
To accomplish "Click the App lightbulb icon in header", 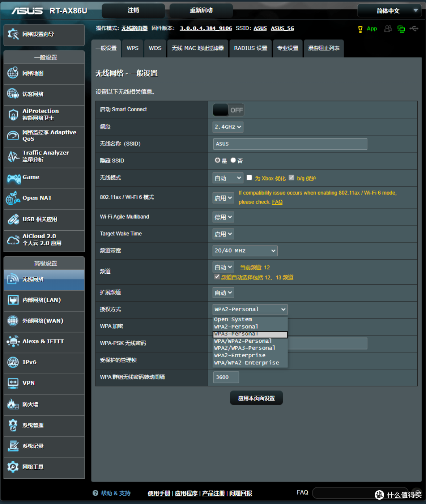I will [x=360, y=29].
